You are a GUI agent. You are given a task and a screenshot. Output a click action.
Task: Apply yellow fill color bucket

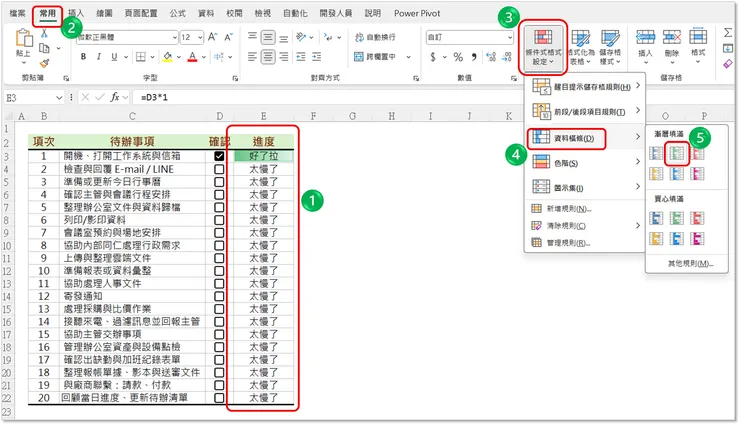[167, 57]
